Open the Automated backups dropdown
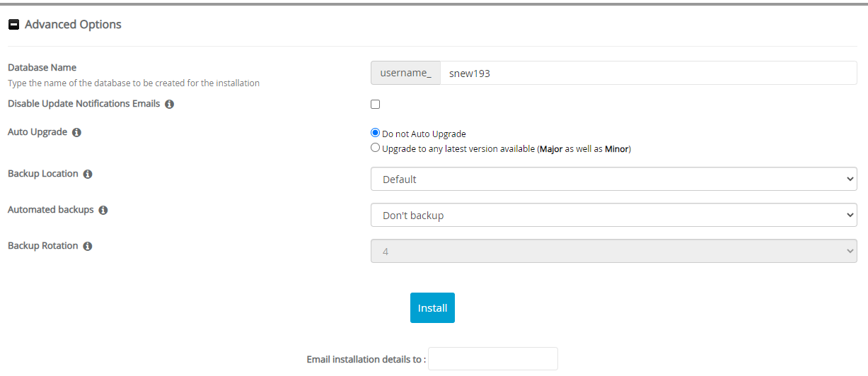The width and height of the screenshot is (868, 376). click(x=613, y=215)
